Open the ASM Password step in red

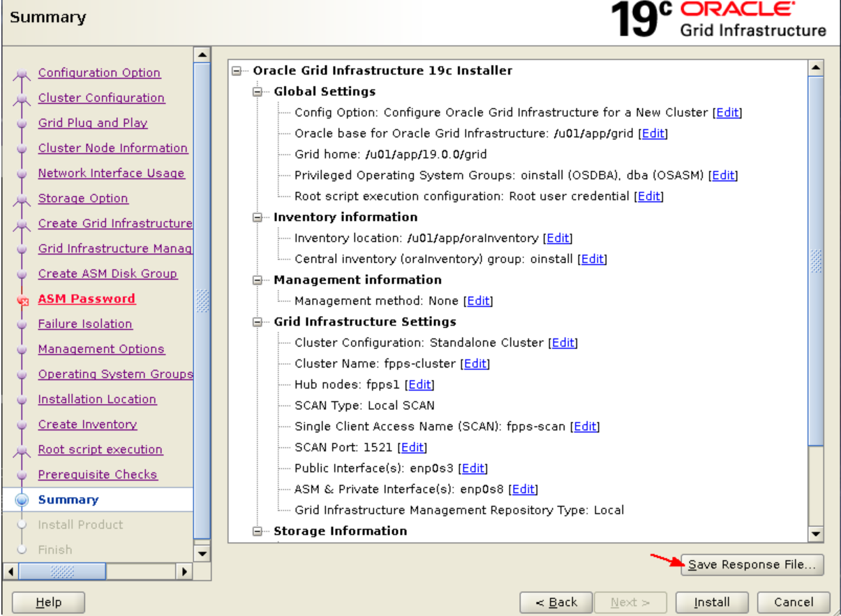[x=87, y=299]
